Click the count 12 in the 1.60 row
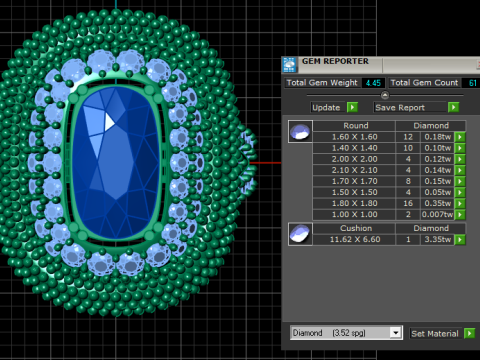 (408, 137)
